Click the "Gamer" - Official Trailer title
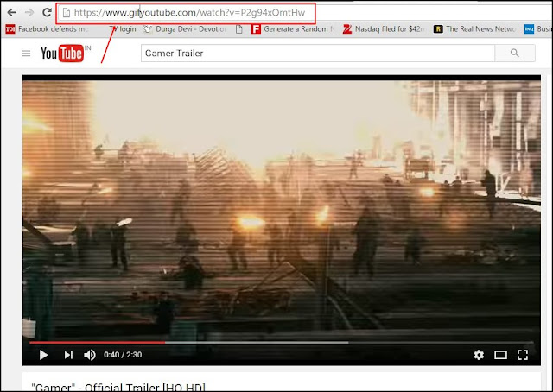The image size is (553, 392). click(x=118, y=387)
